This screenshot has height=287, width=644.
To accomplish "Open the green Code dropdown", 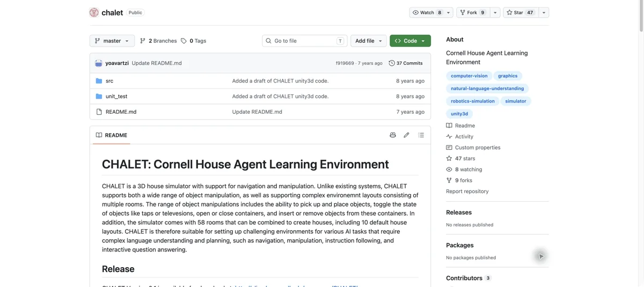I will pyautogui.click(x=410, y=41).
